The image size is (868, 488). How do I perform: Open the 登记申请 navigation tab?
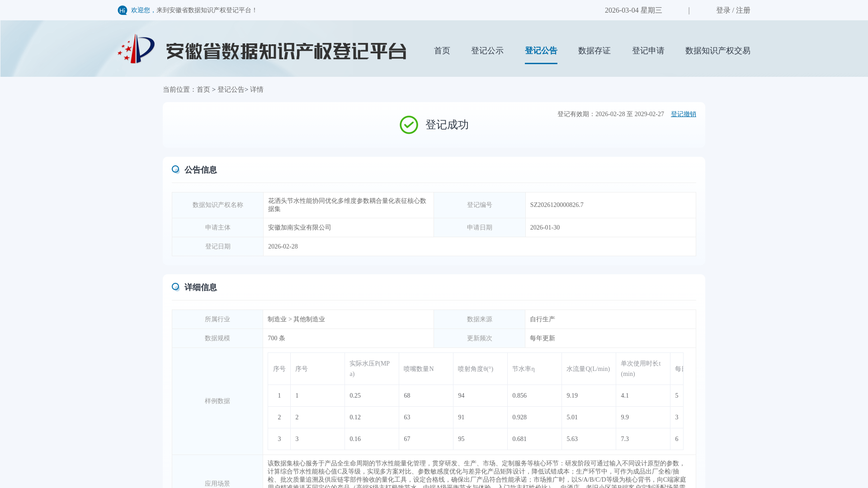pyautogui.click(x=648, y=51)
